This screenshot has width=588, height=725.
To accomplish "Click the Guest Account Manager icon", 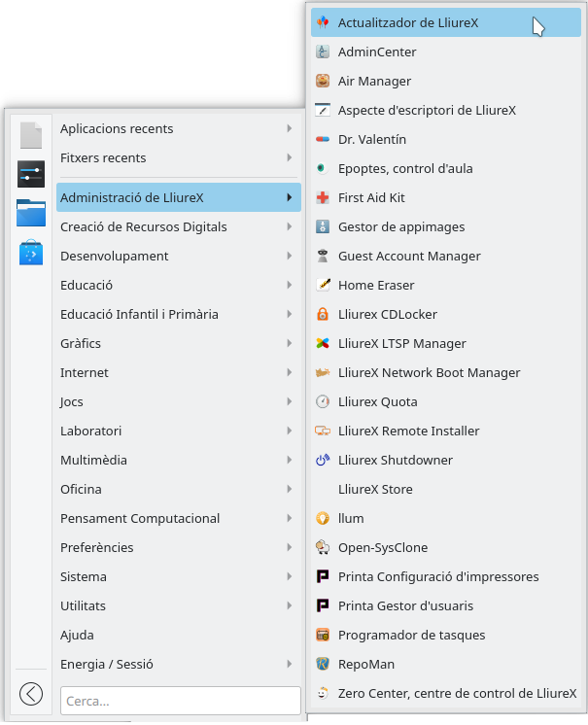I will [323, 256].
